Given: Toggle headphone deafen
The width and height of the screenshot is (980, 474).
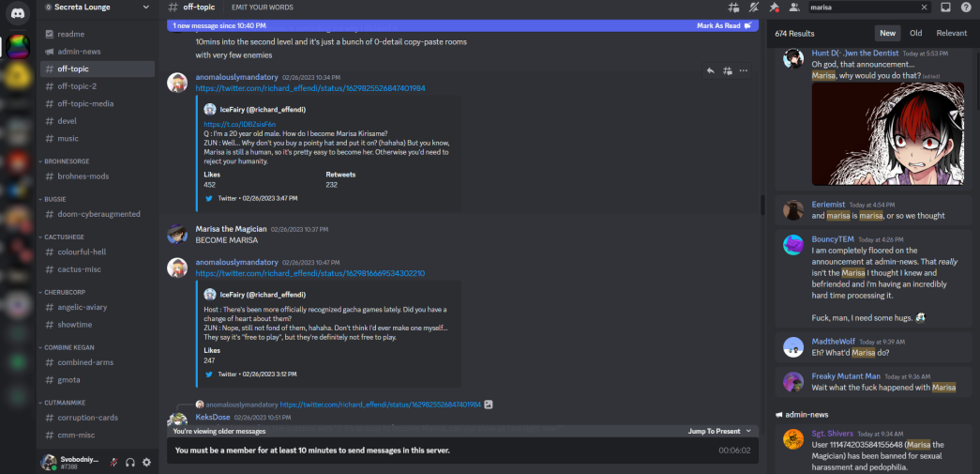Looking at the screenshot, I should pos(130,462).
